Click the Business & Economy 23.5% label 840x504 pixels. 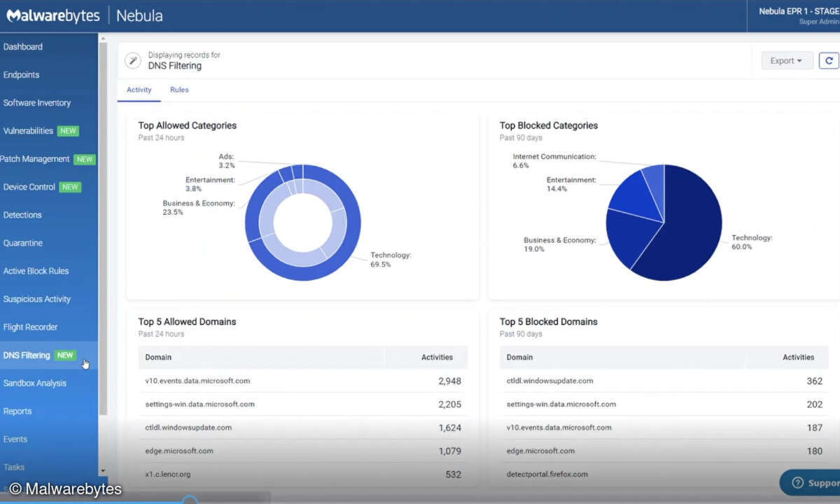pos(199,207)
